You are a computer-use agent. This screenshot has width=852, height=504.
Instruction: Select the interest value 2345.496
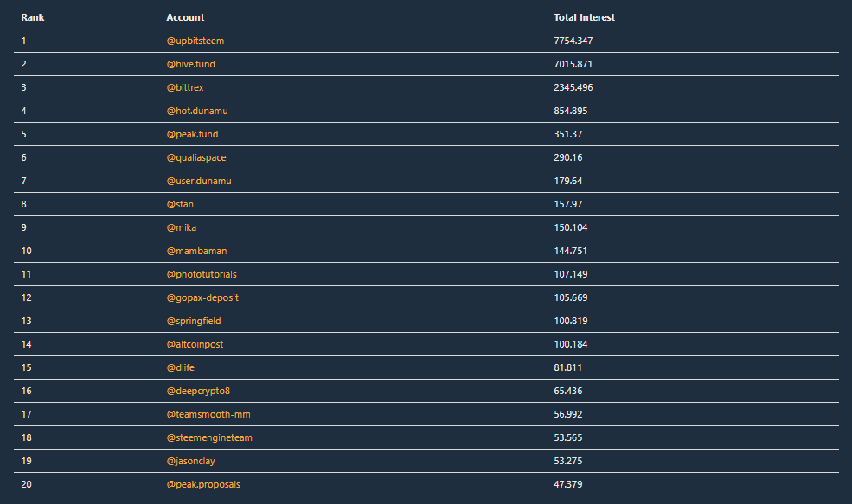(573, 87)
